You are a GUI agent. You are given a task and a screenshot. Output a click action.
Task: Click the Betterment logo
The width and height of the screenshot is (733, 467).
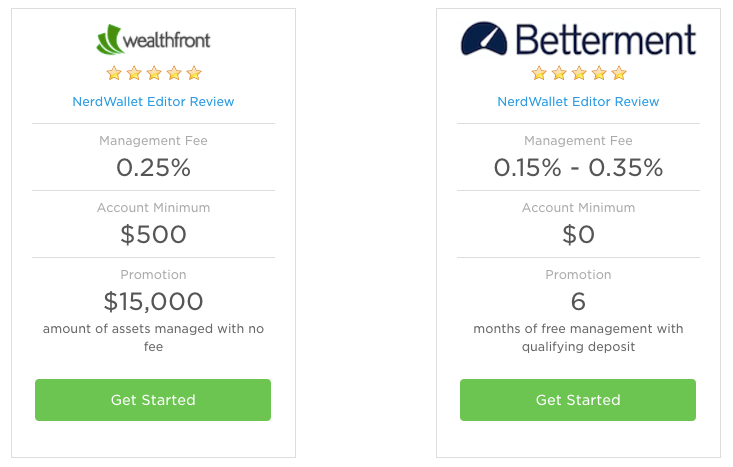pyautogui.click(x=578, y=40)
